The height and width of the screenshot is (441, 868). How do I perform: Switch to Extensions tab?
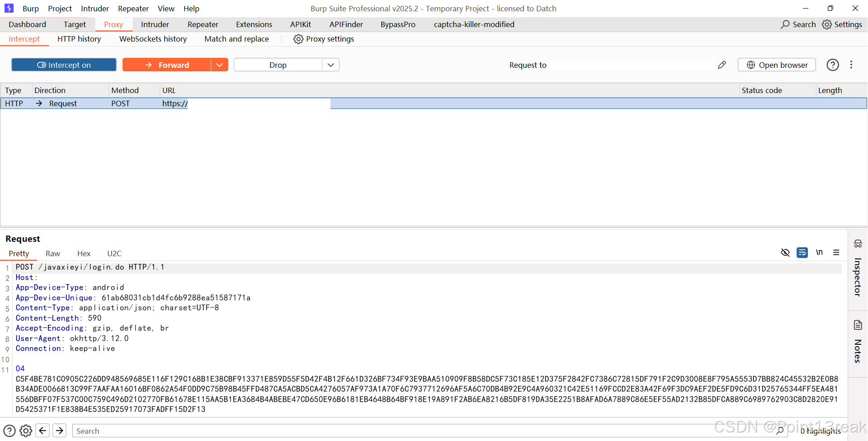(254, 24)
